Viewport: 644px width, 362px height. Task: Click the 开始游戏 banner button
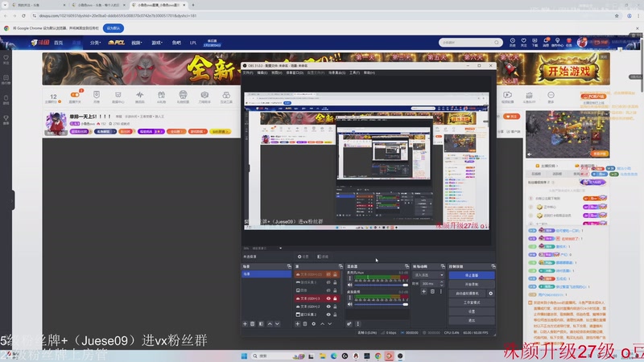click(x=569, y=72)
